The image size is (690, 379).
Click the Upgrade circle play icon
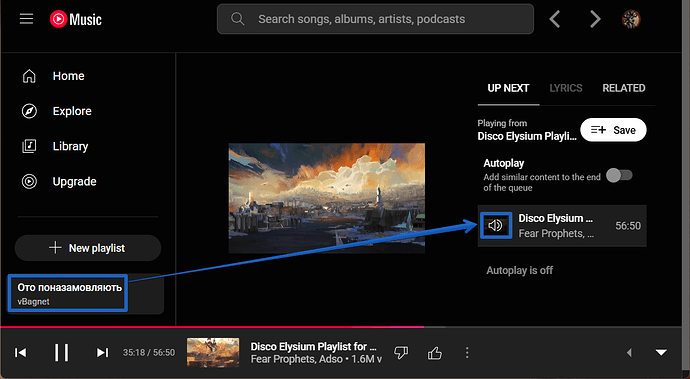(x=29, y=181)
